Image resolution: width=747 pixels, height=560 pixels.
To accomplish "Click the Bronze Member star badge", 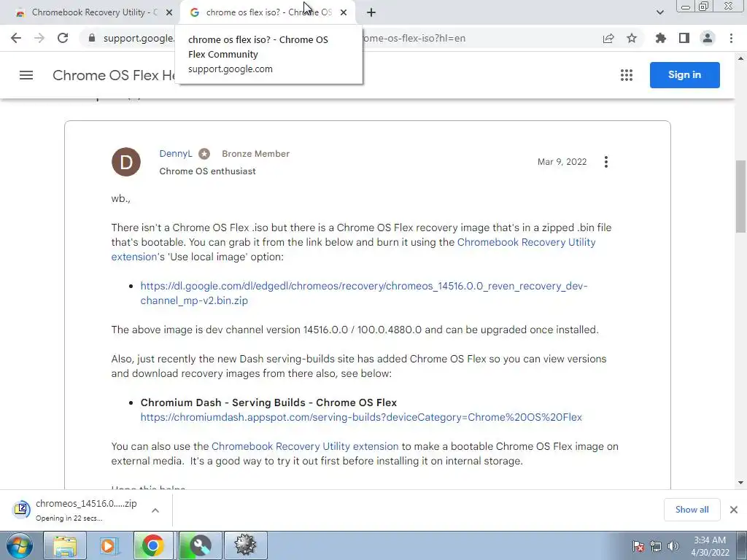I will (x=204, y=154).
